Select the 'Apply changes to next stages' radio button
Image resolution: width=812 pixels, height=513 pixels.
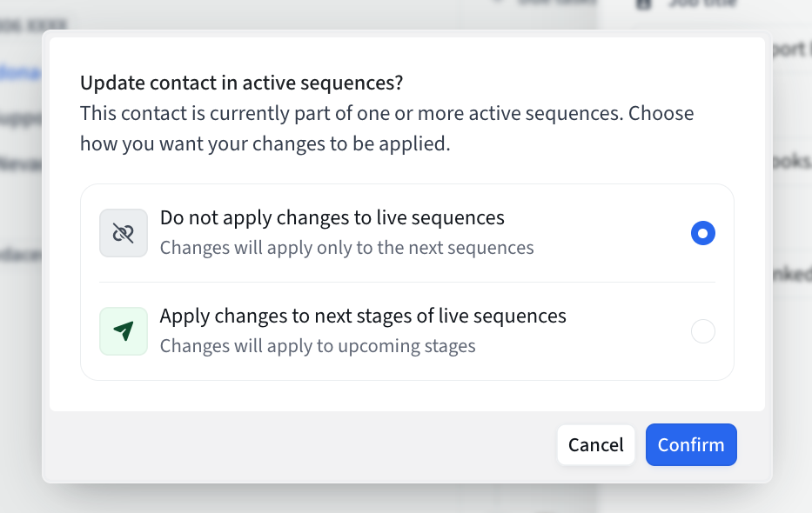pyautogui.click(x=702, y=331)
